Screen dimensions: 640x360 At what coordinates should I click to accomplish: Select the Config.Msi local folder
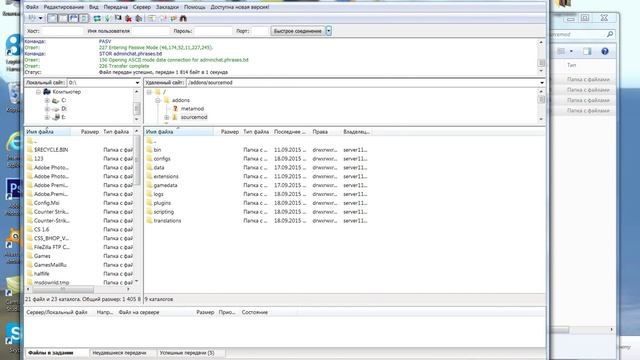click(x=47, y=203)
